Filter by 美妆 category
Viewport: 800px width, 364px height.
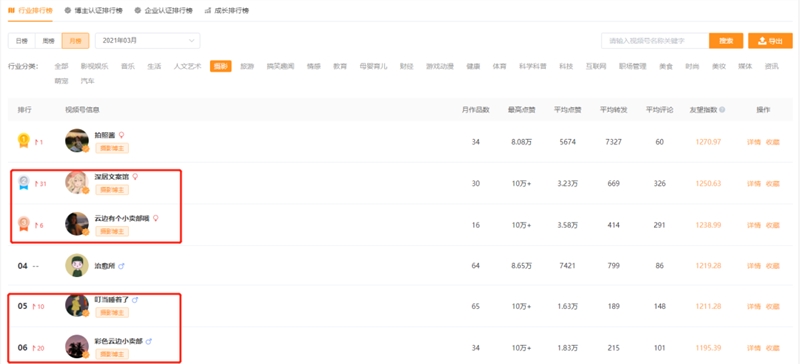(719, 66)
